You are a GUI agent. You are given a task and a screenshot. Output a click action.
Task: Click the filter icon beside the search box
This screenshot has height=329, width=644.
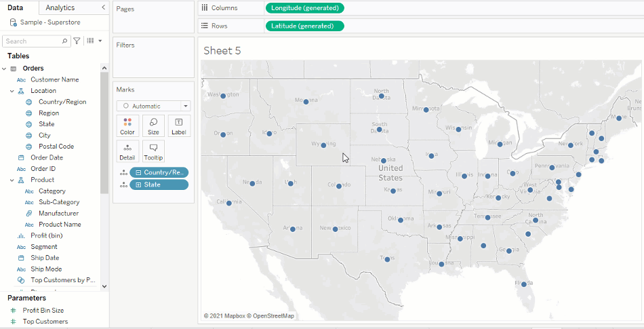tap(77, 41)
